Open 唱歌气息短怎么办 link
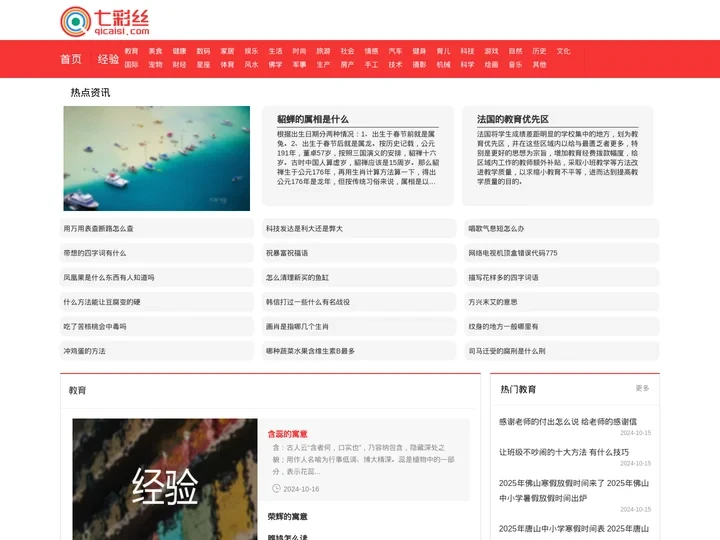 pyautogui.click(x=496, y=229)
